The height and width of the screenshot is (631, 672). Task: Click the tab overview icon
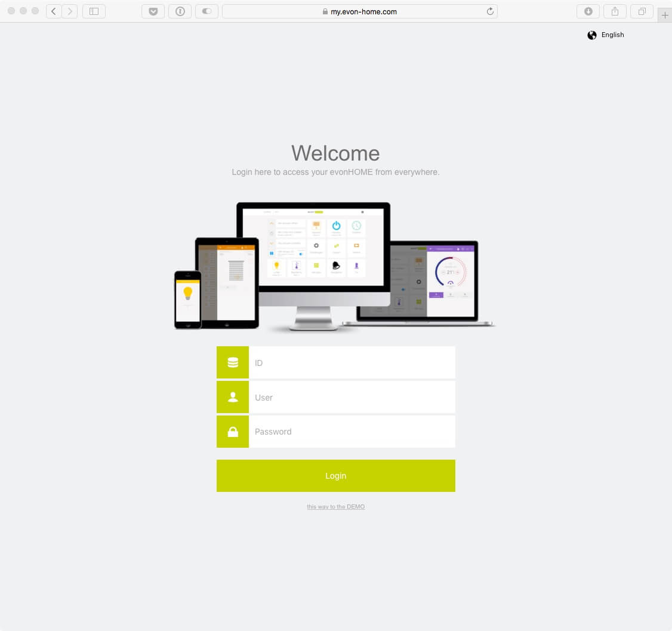642,11
